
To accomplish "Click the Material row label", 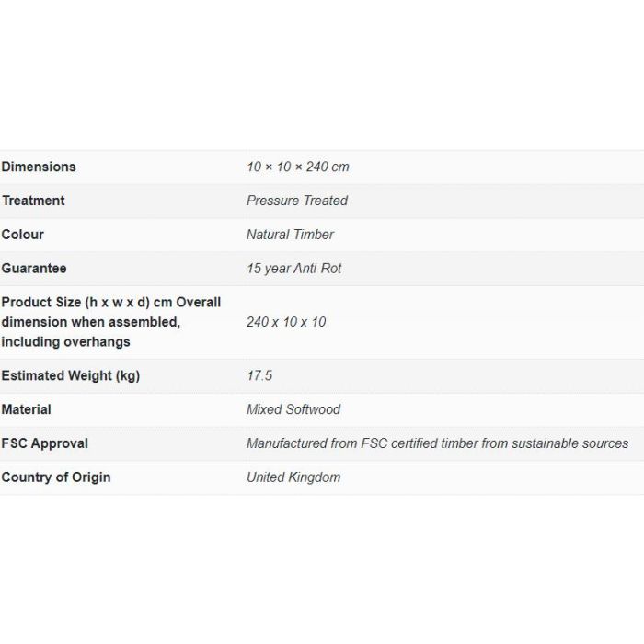I will coord(27,409).
